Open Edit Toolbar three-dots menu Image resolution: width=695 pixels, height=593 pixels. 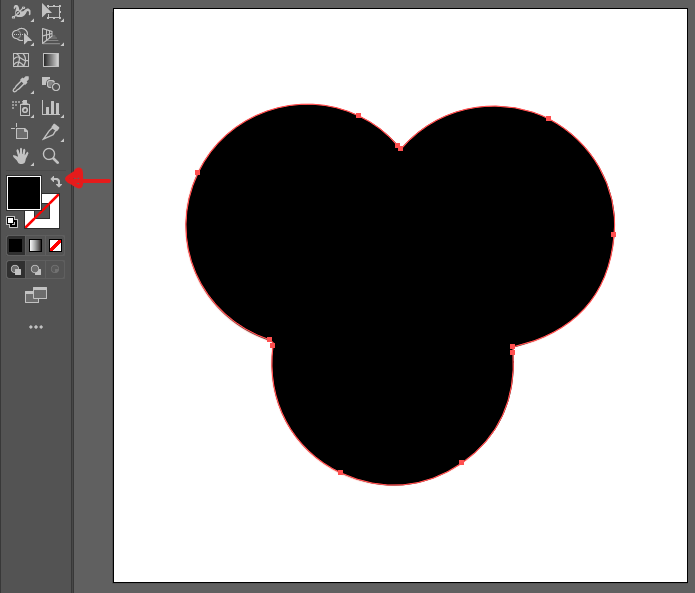(36, 327)
